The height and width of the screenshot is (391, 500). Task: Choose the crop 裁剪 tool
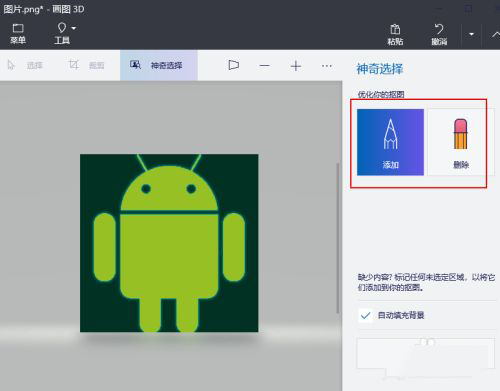(x=87, y=65)
